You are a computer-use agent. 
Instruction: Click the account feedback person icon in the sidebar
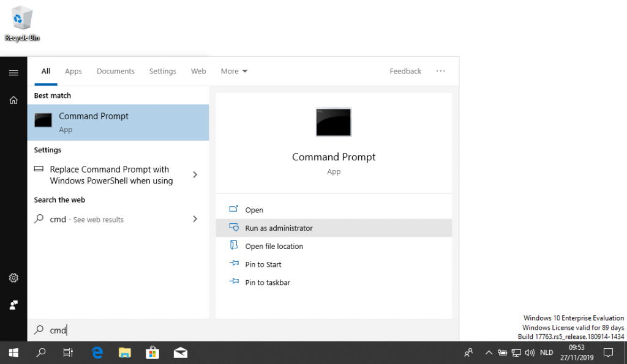click(13, 305)
